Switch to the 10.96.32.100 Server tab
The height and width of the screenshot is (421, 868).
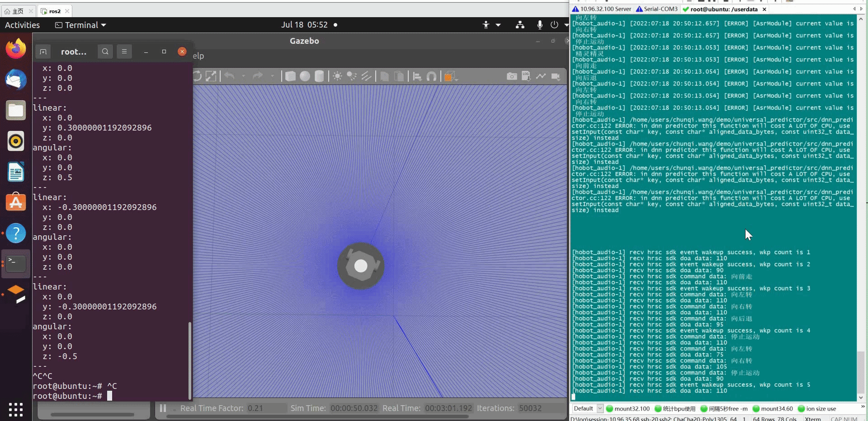602,9
